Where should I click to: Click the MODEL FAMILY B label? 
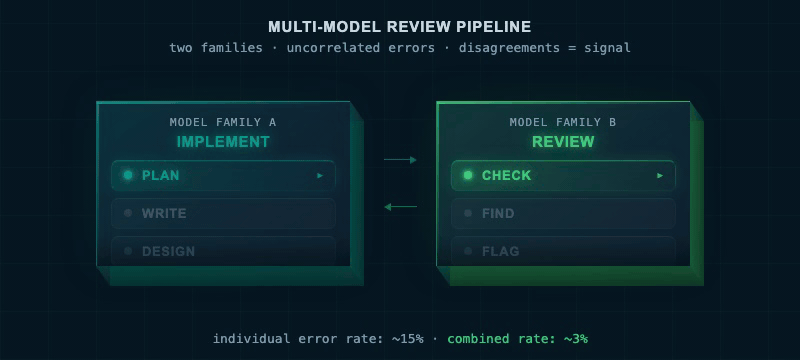563,122
